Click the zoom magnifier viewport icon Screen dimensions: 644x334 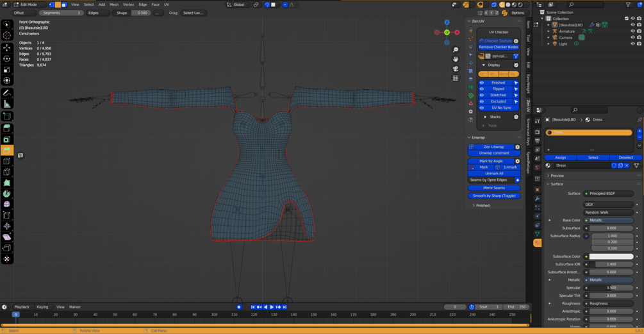tap(455, 50)
